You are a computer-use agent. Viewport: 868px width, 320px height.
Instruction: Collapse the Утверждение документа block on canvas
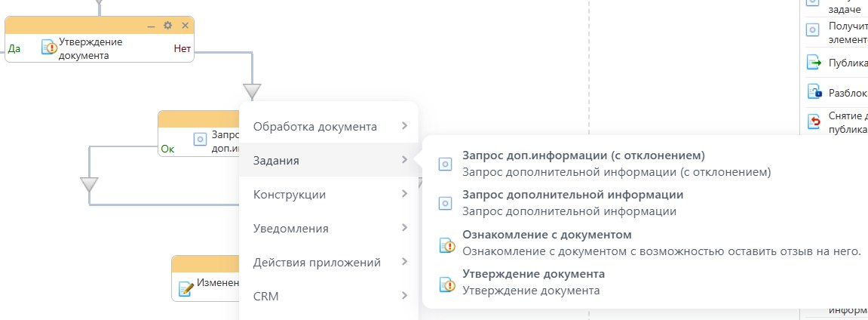pos(151,26)
